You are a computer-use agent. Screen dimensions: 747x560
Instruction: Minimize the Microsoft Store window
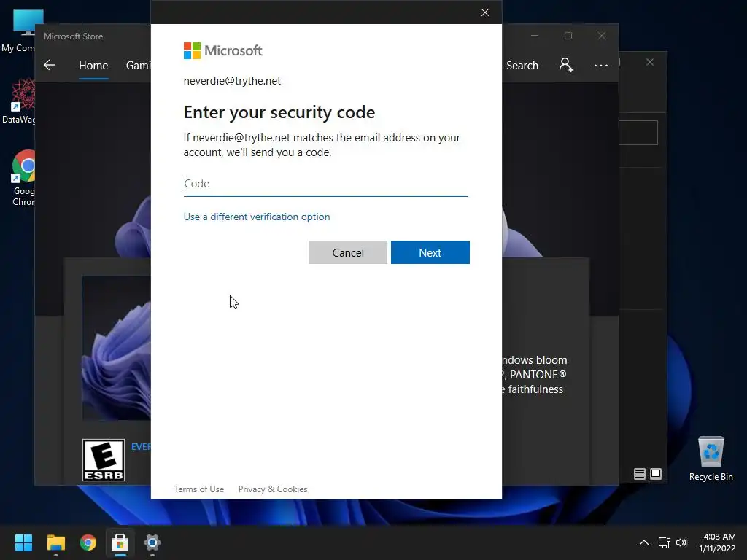pyautogui.click(x=535, y=36)
